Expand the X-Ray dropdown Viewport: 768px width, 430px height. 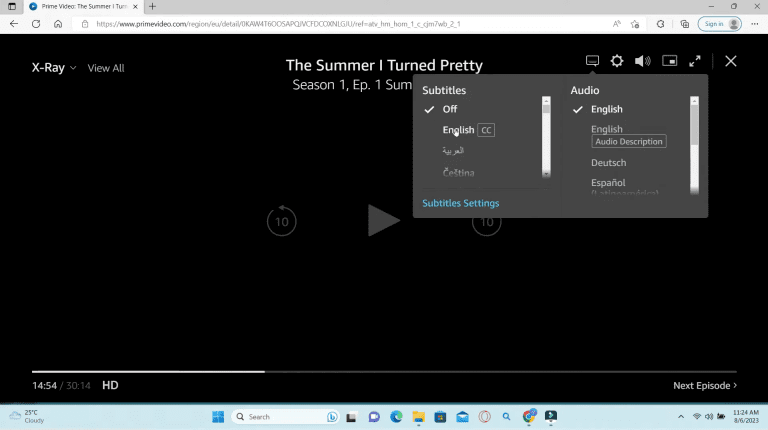click(x=54, y=68)
